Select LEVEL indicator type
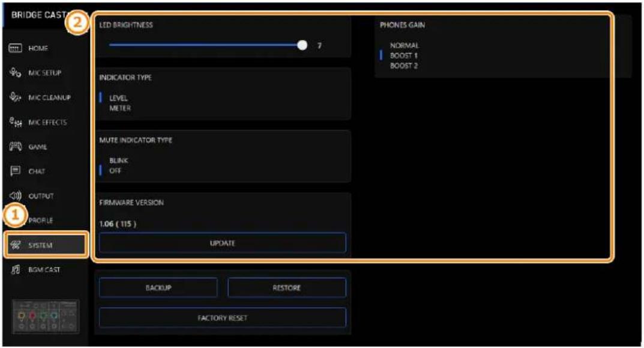Screen dimensions: 644x348 coord(118,98)
